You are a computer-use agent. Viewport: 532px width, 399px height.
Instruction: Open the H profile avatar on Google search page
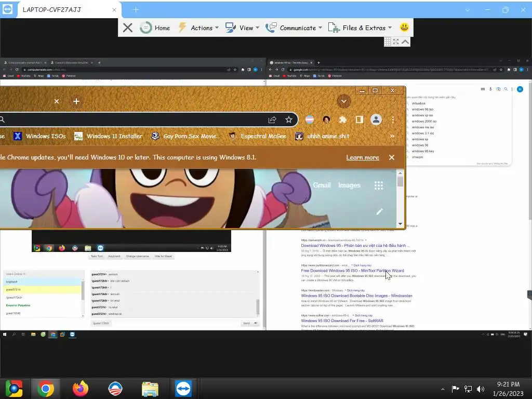click(520, 89)
